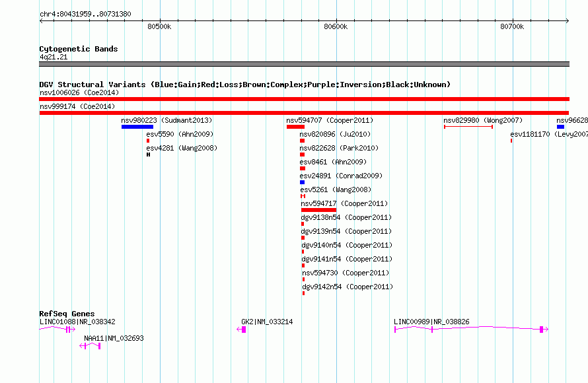
Task: Open the esv5261 (Wang2008) variant label
Action: pyautogui.click(x=336, y=190)
